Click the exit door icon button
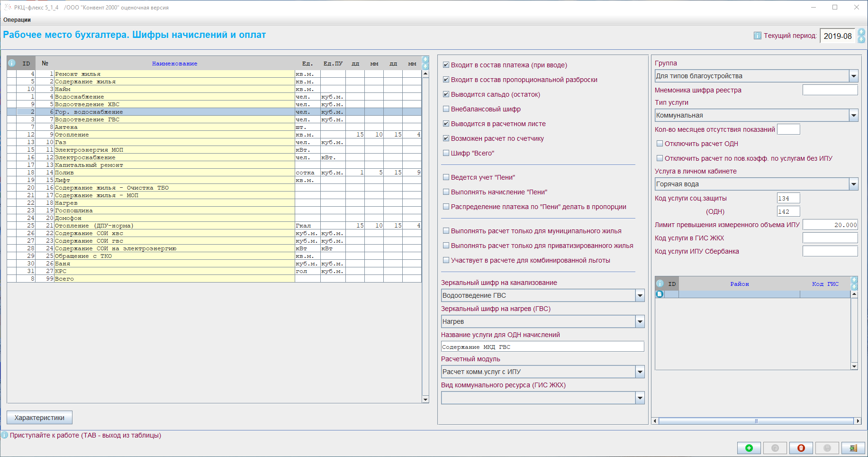The width and height of the screenshot is (868, 457). 853,448
